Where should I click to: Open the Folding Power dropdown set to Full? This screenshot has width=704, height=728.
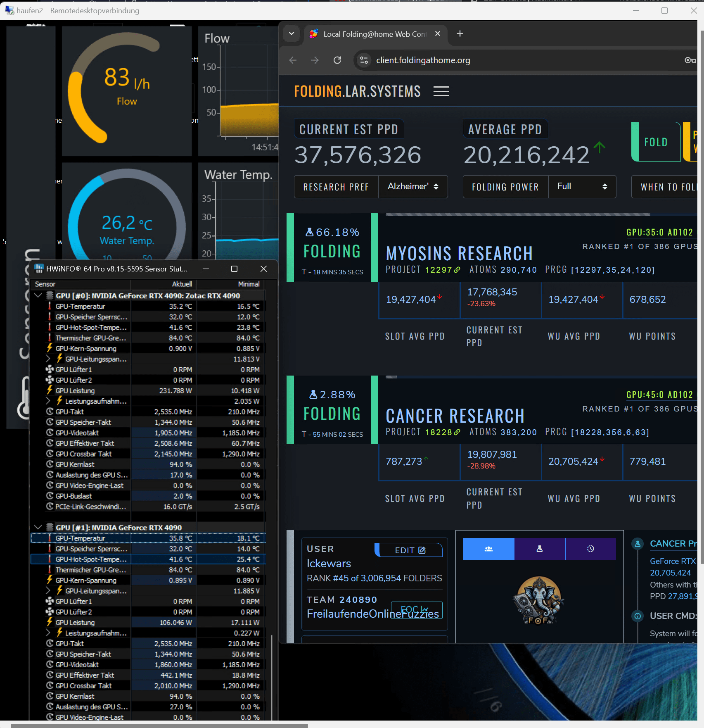tap(582, 187)
